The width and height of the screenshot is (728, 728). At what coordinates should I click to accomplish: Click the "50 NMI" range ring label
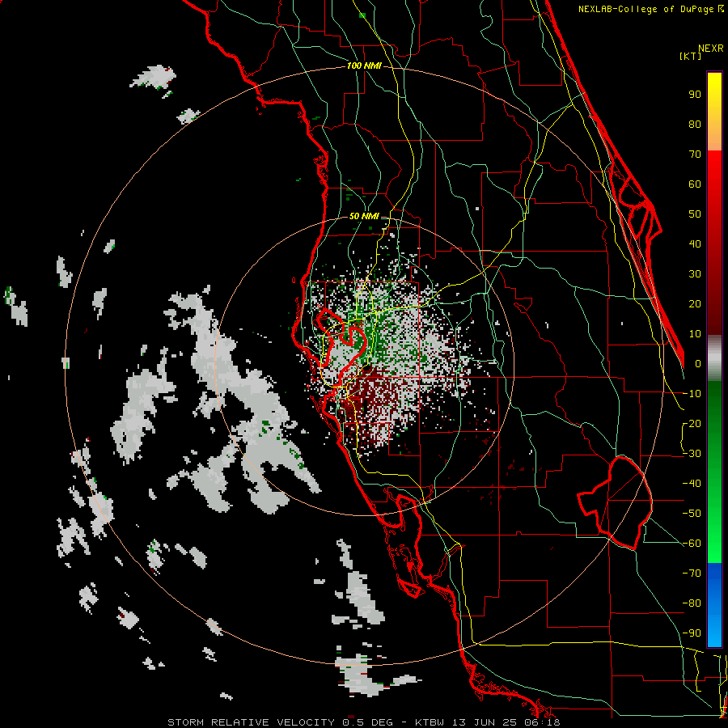[x=363, y=216]
